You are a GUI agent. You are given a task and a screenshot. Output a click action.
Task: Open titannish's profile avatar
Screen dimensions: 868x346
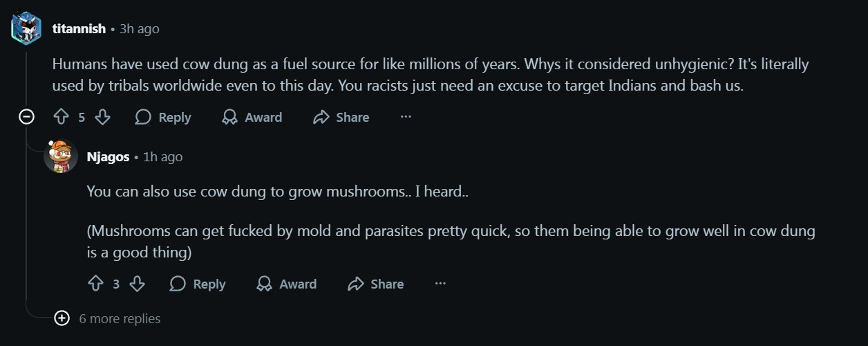pyautogui.click(x=27, y=28)
